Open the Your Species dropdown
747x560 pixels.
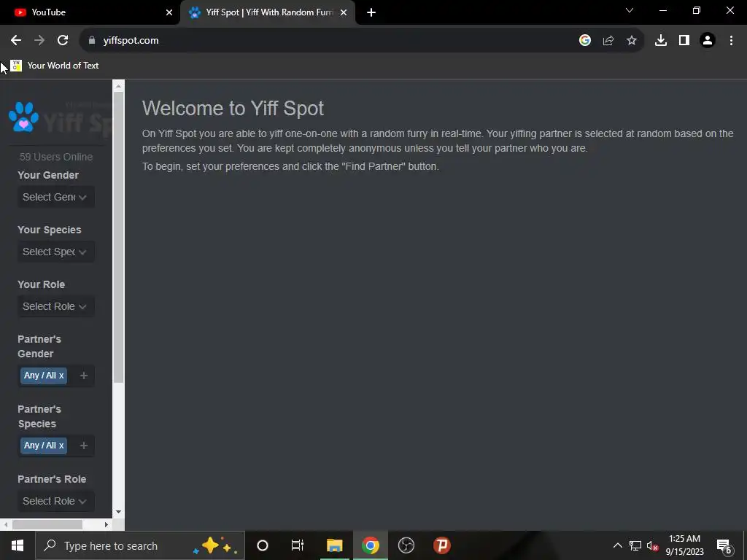(55, 252)
